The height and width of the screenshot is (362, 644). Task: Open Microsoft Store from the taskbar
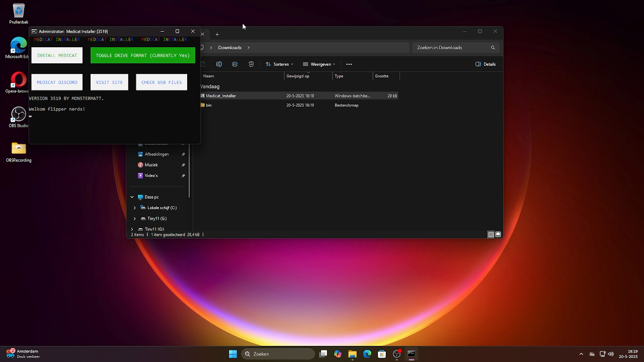382,354
